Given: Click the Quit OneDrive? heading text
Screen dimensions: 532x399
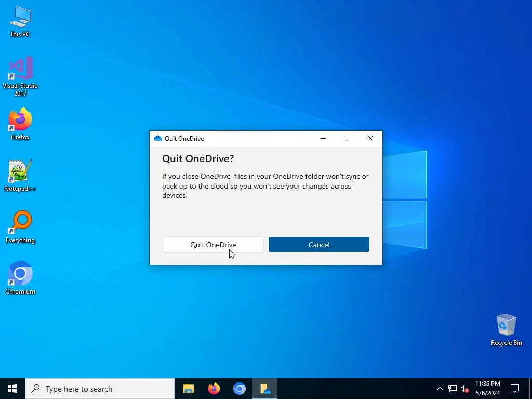Looking at the screenshot, I should [x=198, y=158].
